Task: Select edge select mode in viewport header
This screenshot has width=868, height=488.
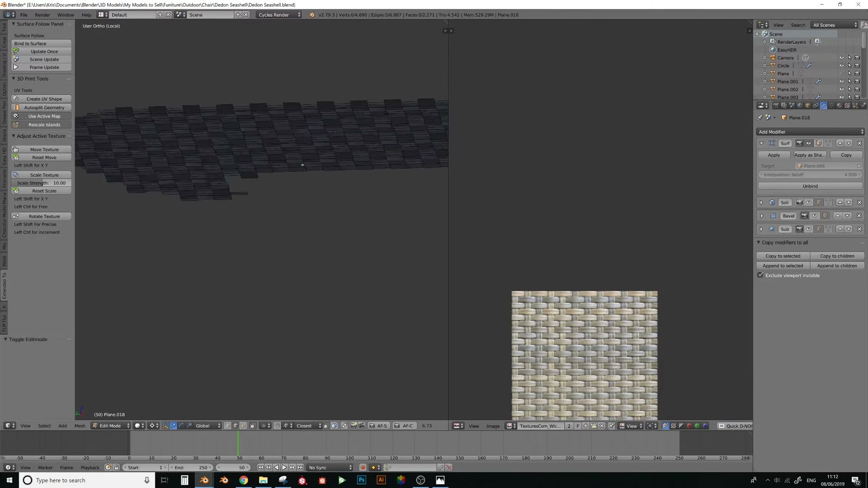Action: tap(235, 426)
